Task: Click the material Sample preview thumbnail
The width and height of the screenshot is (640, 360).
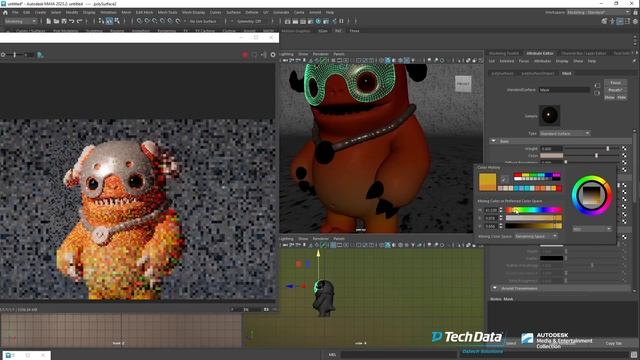Action: 549,115
